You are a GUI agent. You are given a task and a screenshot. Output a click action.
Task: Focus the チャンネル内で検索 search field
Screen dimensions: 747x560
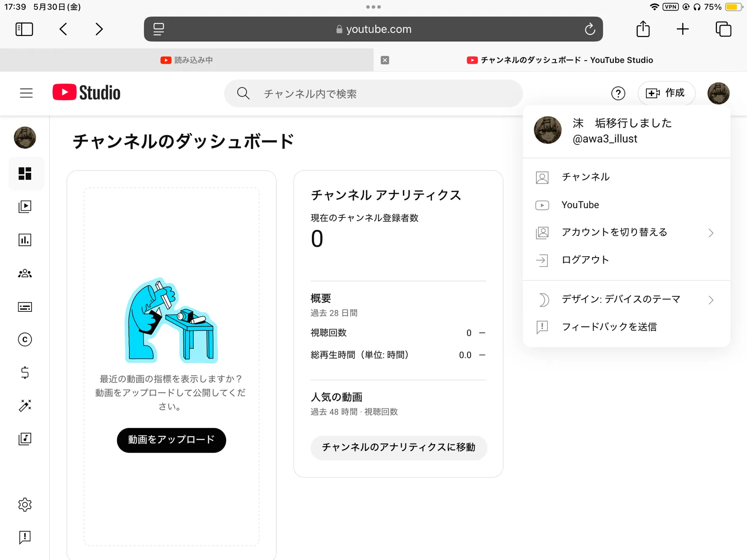click(374, 94)
